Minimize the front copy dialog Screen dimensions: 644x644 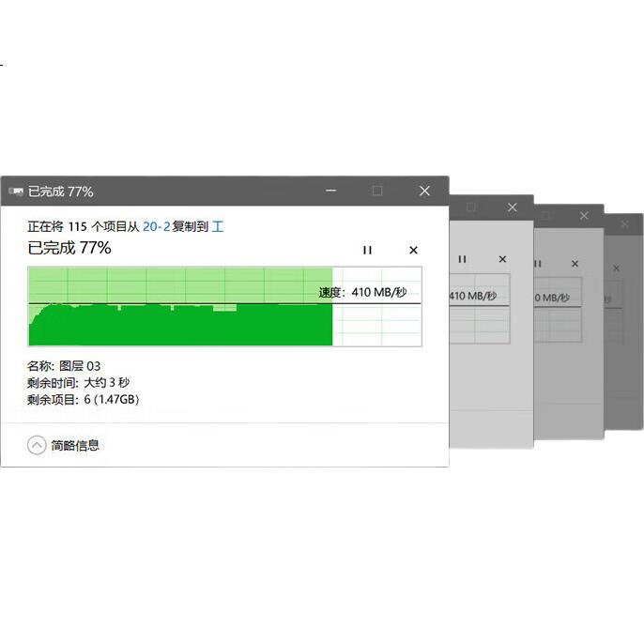click(x=331, y=191)
